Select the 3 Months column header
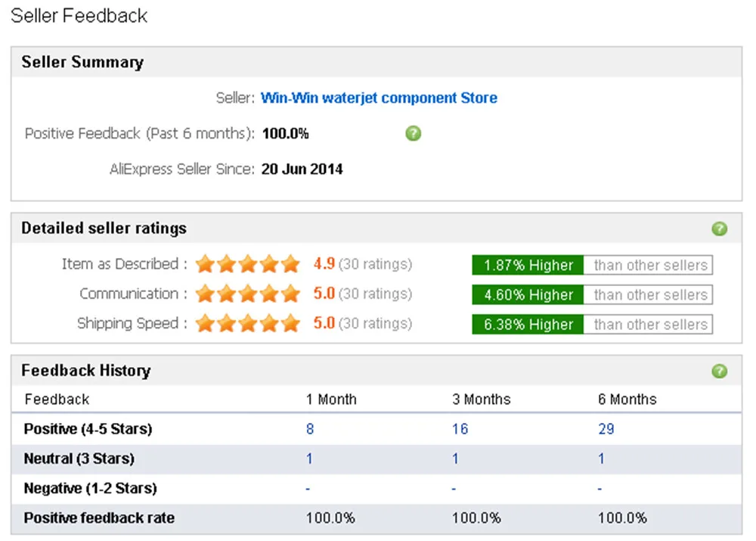 [x=481, y=400]
